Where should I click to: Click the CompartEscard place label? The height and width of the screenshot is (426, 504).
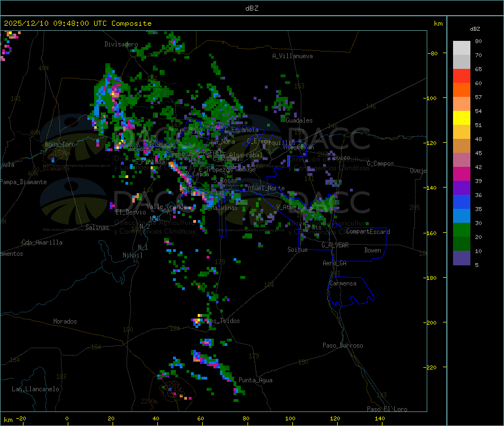click(368, 232)
